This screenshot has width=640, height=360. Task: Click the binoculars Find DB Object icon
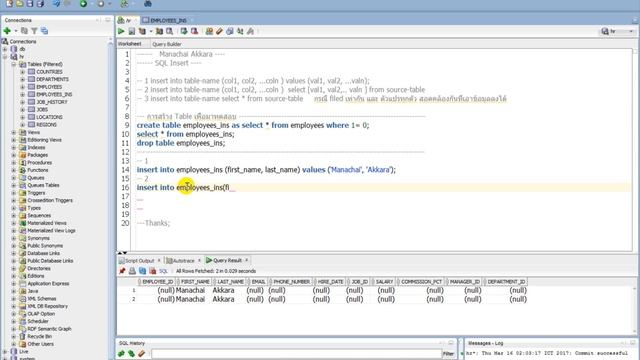[148, 4]
